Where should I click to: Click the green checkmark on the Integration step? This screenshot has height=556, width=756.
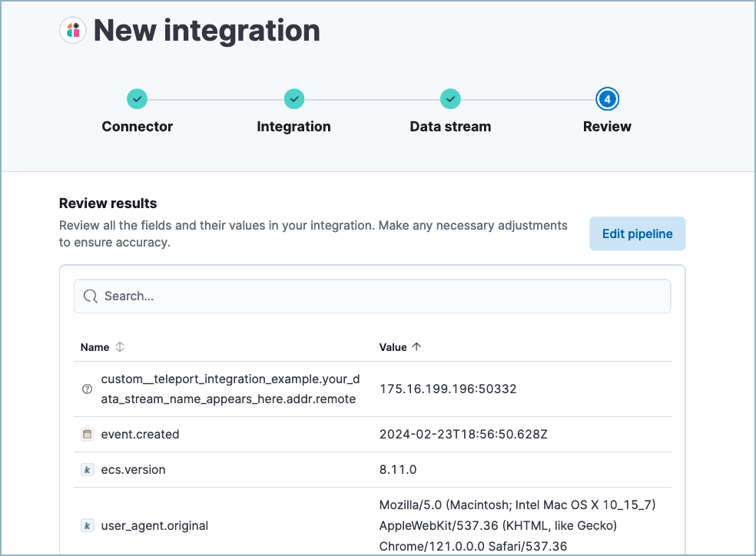click(294, 98)
